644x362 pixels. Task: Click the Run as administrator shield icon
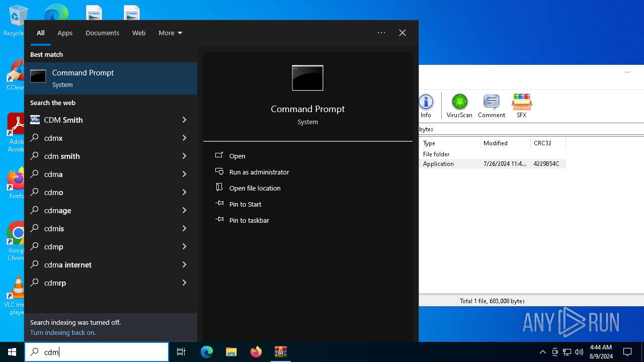[219, 172]
